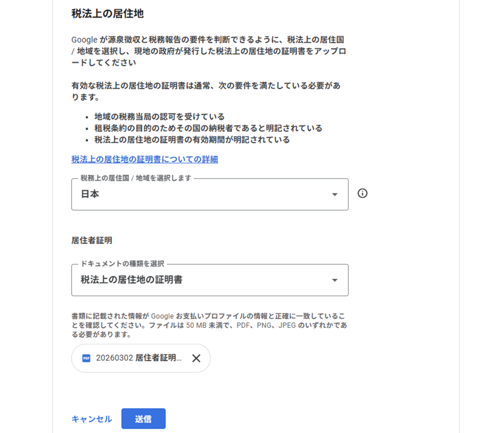The height and width of the screenshot is (433, 504).
Task: Click bullet about 租税条約 taxpayer requirement
Action: pos(208,128)
